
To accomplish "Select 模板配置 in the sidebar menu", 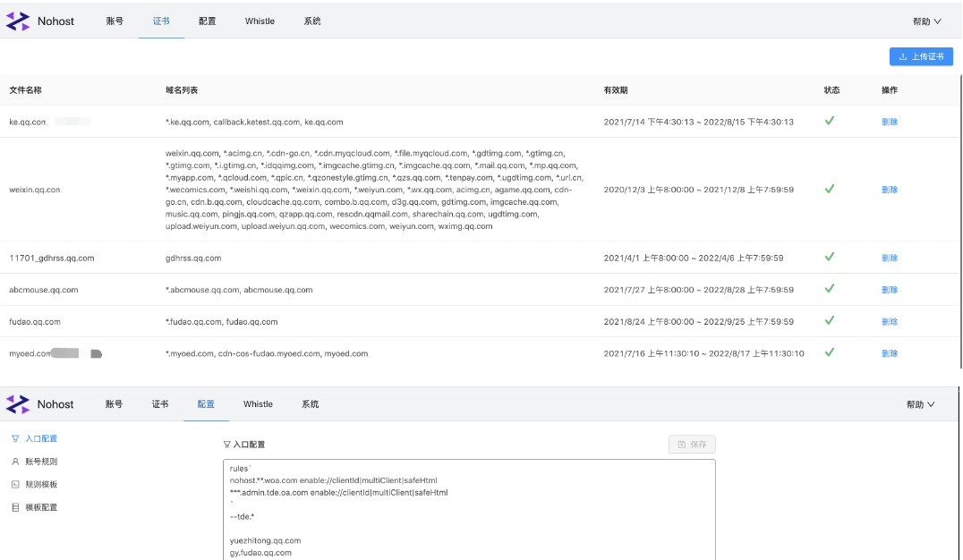I will click(41, 507).
